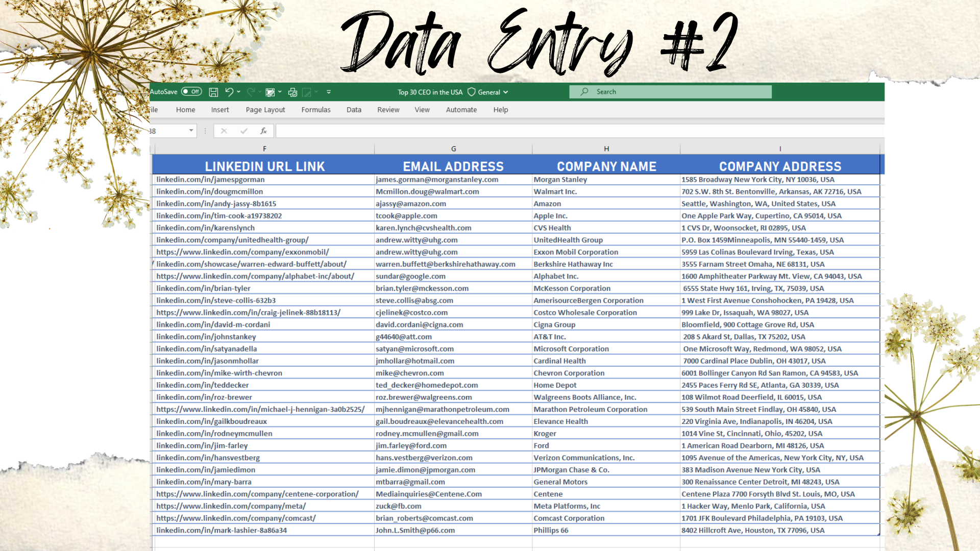
Task: Click the Print Preview icon
Action: pos(292,92)
